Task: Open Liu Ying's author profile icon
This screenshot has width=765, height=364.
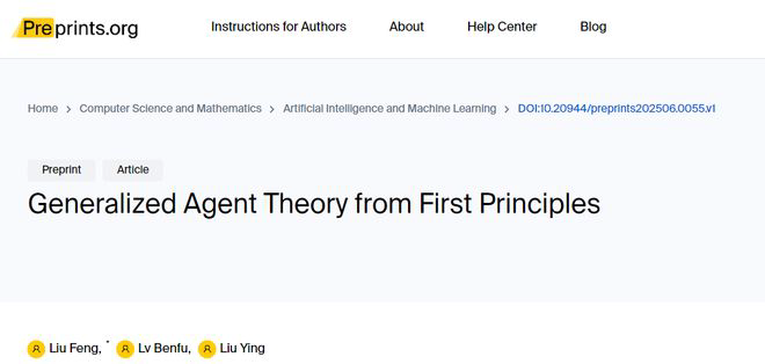Action: (207, 349)
